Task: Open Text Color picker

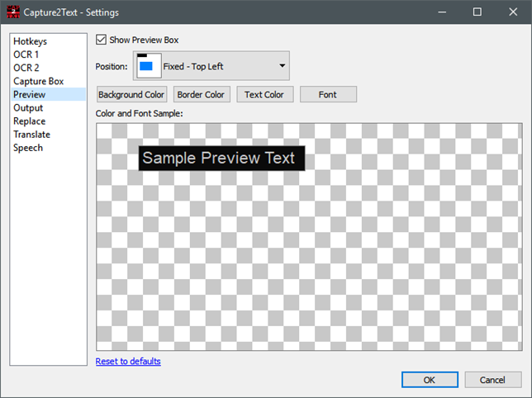Action: 264,94
